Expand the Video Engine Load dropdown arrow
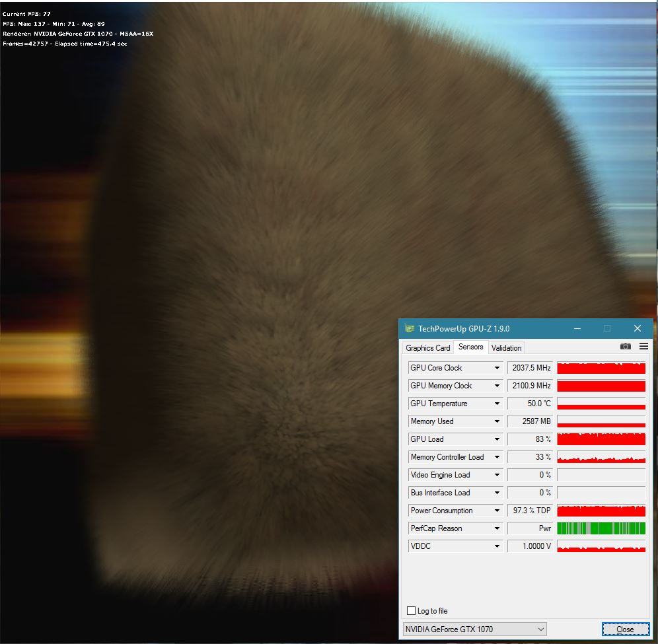This screenshot has width=658, height=644. pos(497,475)
